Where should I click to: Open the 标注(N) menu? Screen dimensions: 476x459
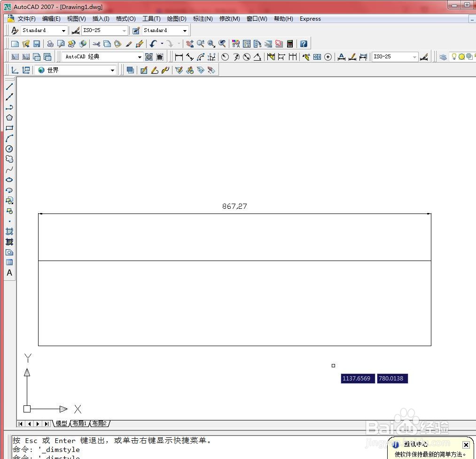click(203, 19)
